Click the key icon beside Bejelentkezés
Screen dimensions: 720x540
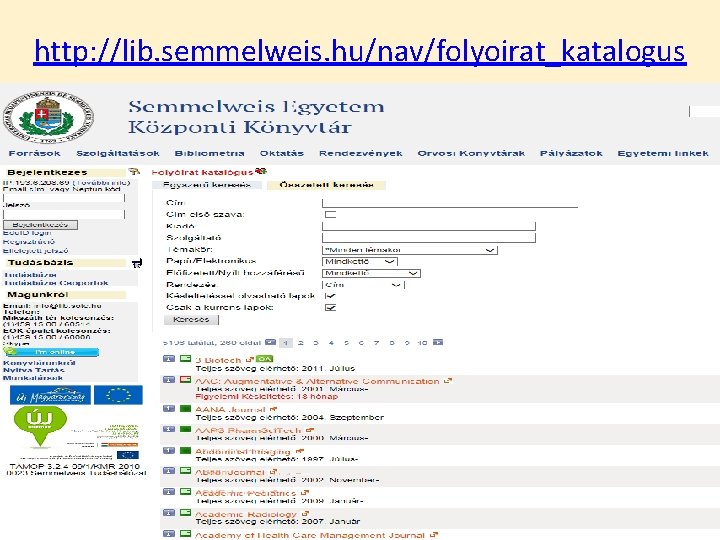pyautogui.click(x=134, y=172)
